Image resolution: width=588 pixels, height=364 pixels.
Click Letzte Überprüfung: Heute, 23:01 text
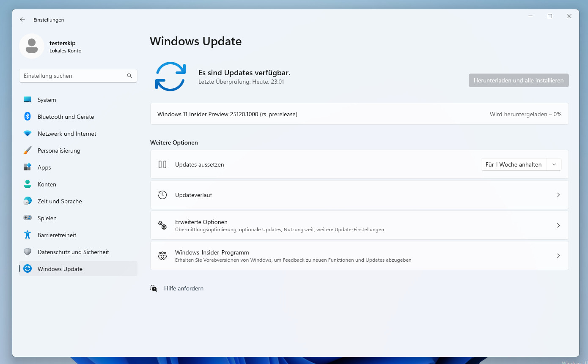pyautogui.click(x=241, y=82)
